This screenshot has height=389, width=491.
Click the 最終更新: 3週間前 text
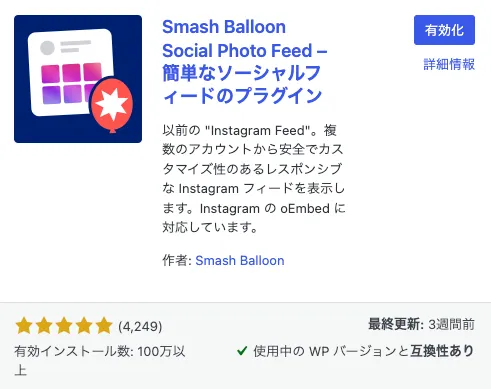click(421, 324)
